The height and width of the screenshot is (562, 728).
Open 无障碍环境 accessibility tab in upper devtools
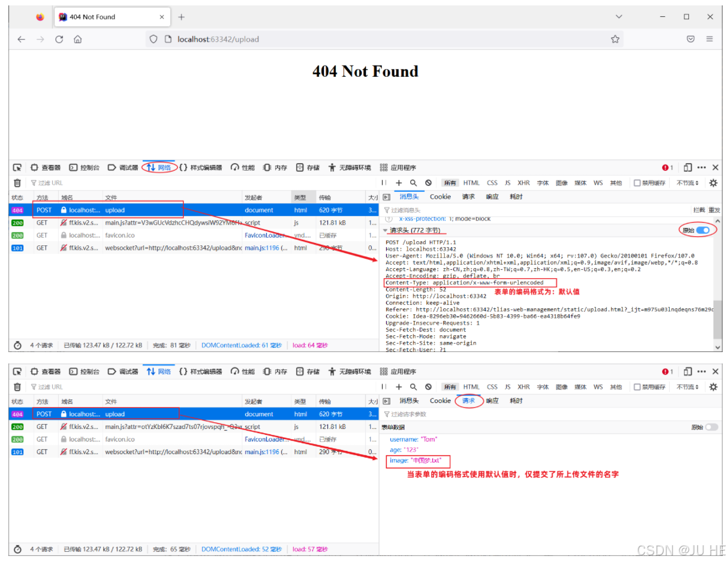pos(350,168)
